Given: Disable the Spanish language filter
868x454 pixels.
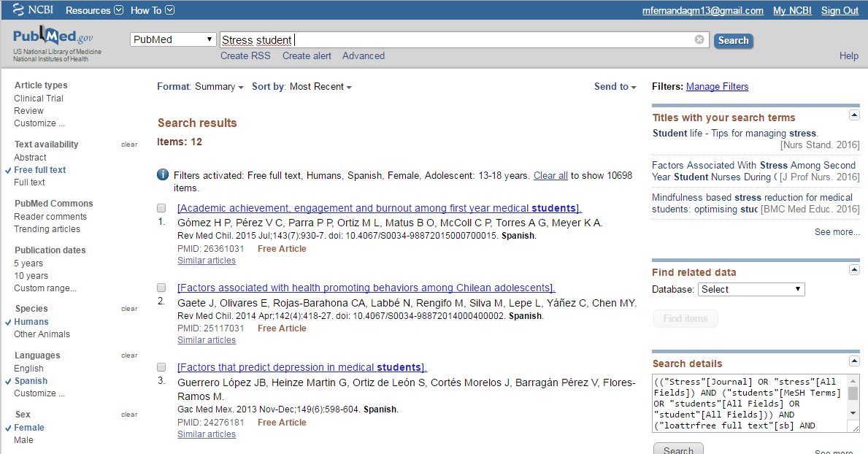Looking at the screenshot, I should (x=31, y=381).
